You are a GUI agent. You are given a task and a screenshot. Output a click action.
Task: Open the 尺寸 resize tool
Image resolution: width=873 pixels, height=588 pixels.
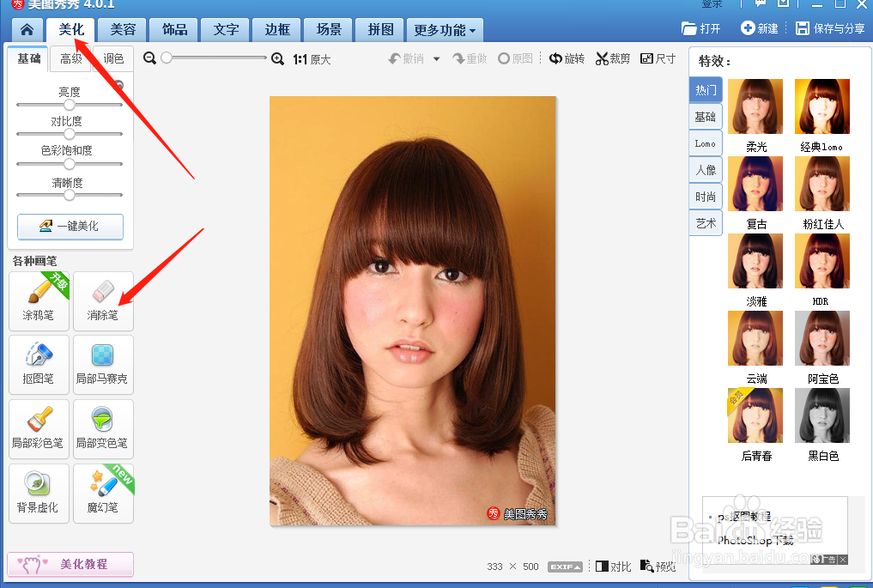click(658, 58)
